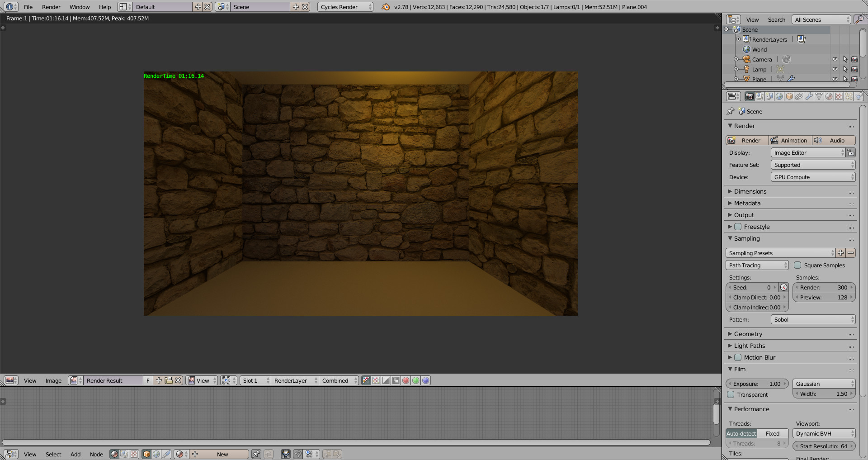Open the Sobol pattern dropdown

coord(813,320)
